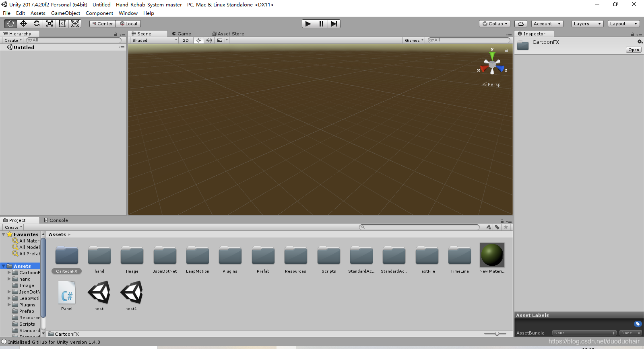The image size is (644, 349).
Task: Toggle the Inspector panel lock
Action: click(x=632, y=35)
